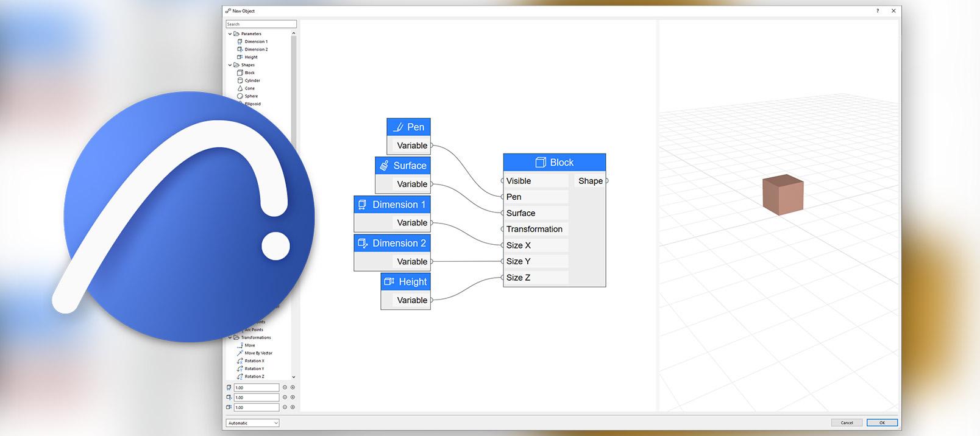This screenshot has height=436, width=980.
Task: Decrease the Dimension 1 value with minus
Action: coord(285,388)
